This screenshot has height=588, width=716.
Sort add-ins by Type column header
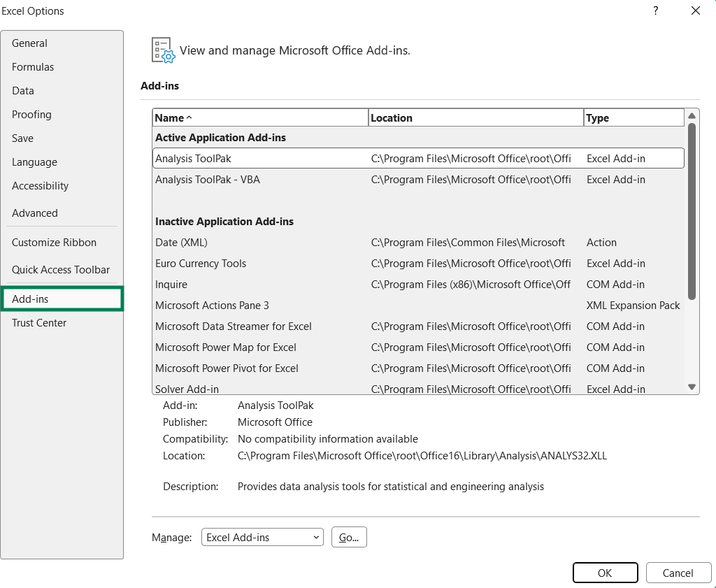[633, 117]
